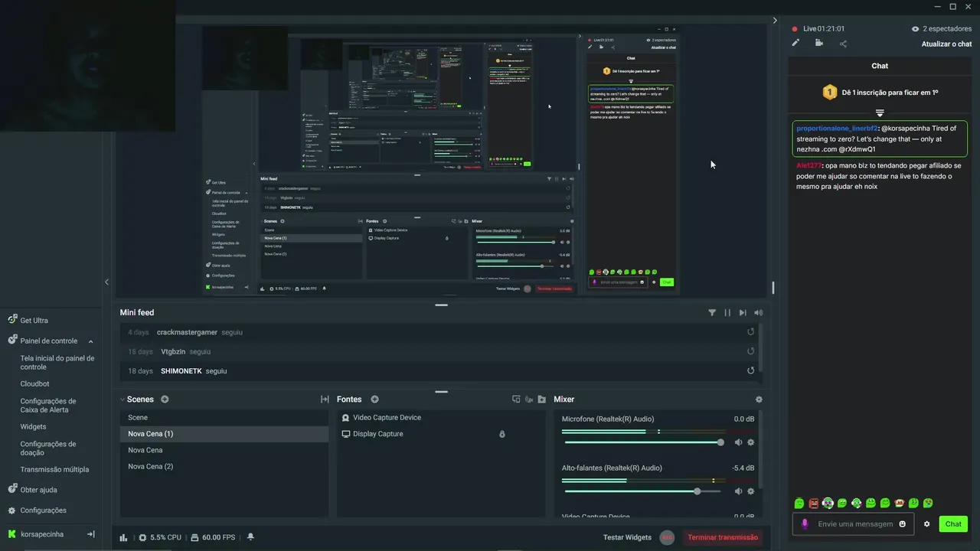The image size is (980, 551).
Task: Click the camera icon below Live timer
Action: (818, 43)
